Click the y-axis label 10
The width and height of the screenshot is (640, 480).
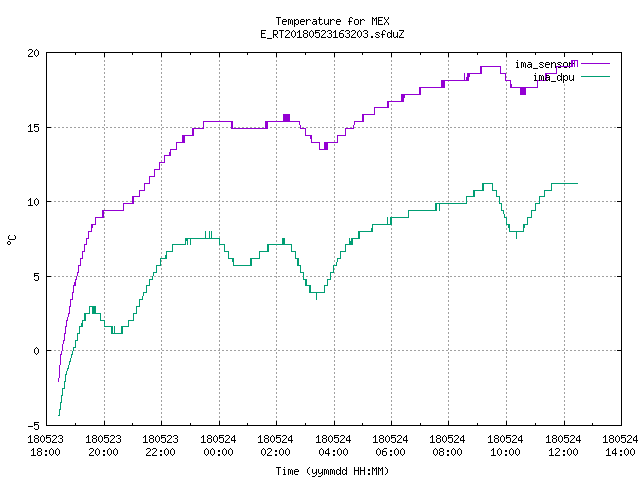[x=33, y=202]
